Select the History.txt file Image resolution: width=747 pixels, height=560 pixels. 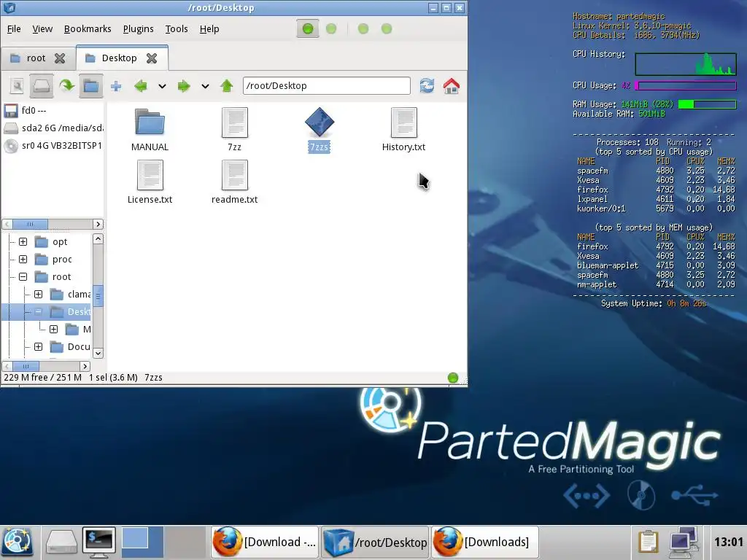click(403, 130)
